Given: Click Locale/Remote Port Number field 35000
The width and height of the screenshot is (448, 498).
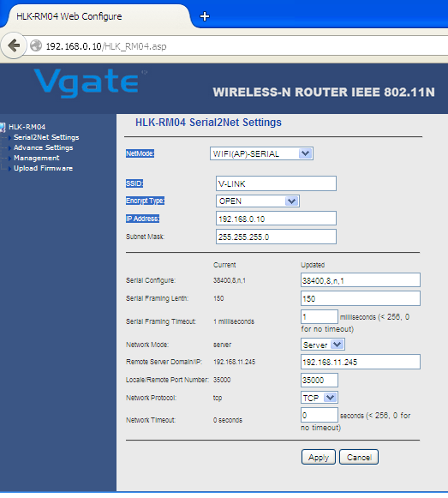Looking at the screenshot, I should click(320, 381).
